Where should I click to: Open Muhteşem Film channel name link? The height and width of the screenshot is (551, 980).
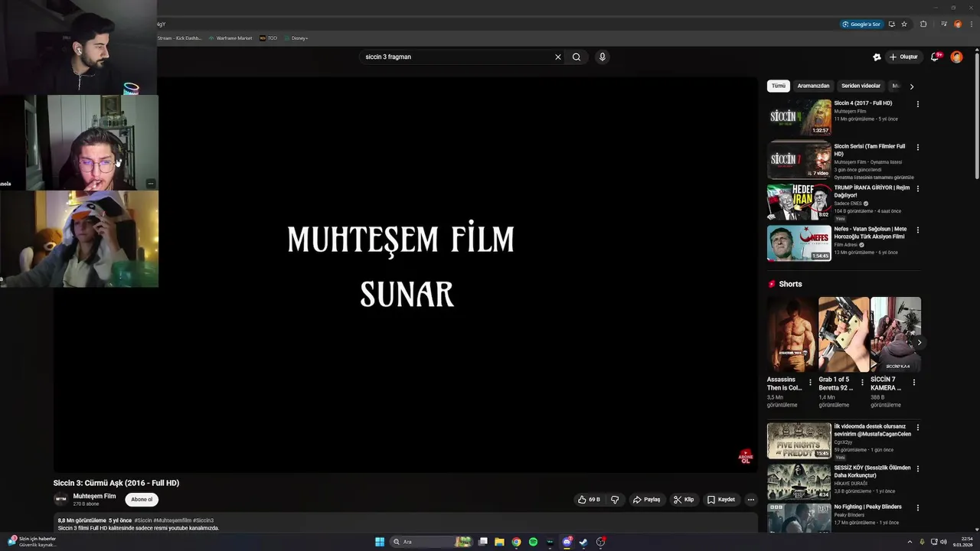pos(94,496)
